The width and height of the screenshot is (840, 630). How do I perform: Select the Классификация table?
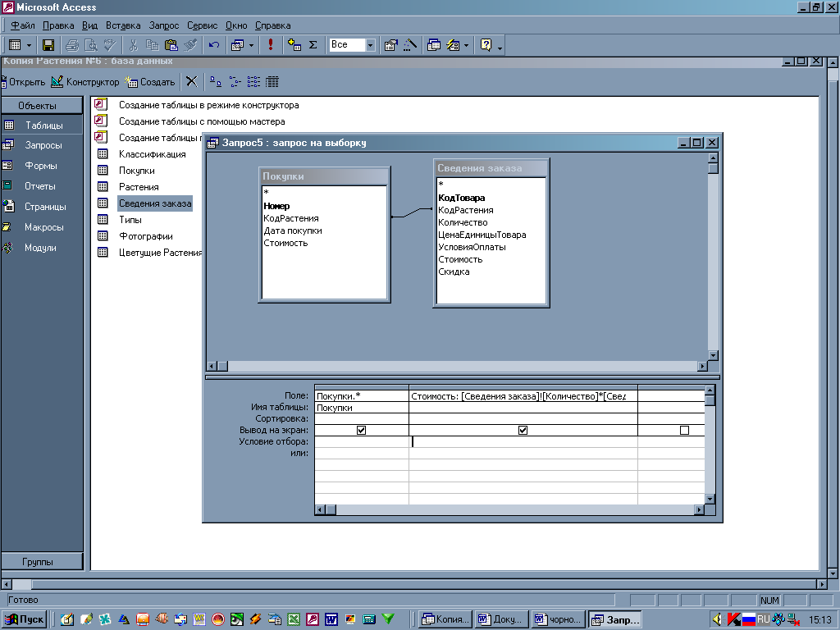click(152, 154)
